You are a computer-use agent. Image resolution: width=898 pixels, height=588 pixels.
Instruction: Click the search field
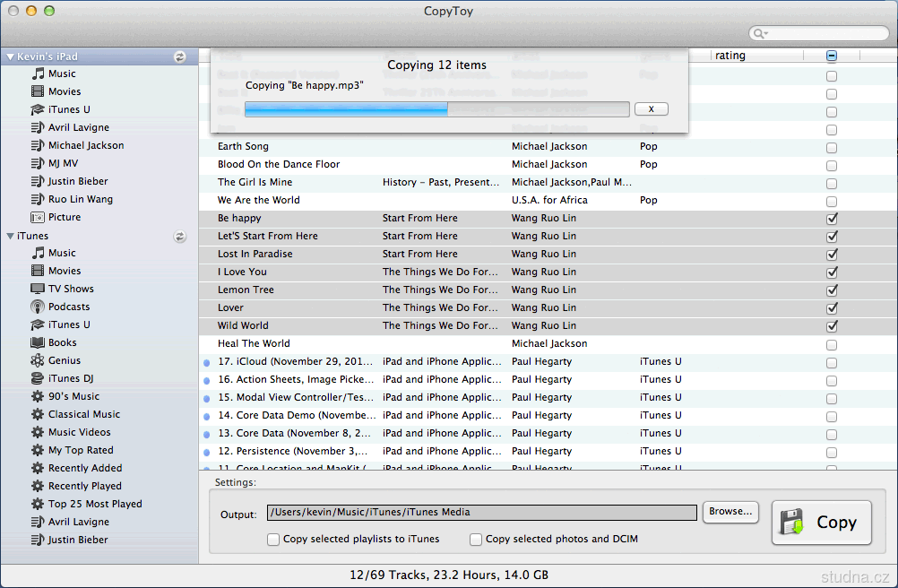(819, 33)
